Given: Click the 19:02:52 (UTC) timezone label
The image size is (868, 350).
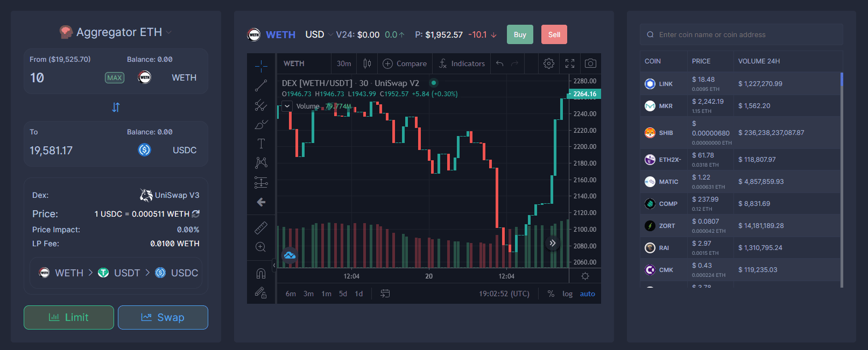Looking at the screenshot, I should click(504, 294).
